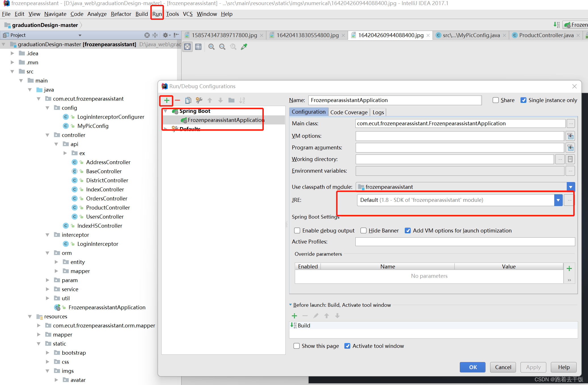Expand the entity package
This screenshot has height=385, width=588.
point(56,262)
